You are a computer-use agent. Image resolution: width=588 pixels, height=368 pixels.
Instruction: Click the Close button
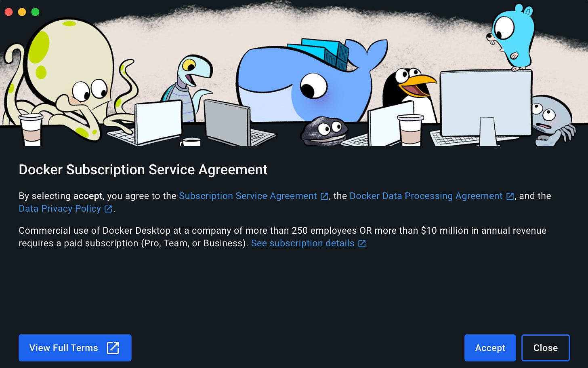(x=546, y=347)
